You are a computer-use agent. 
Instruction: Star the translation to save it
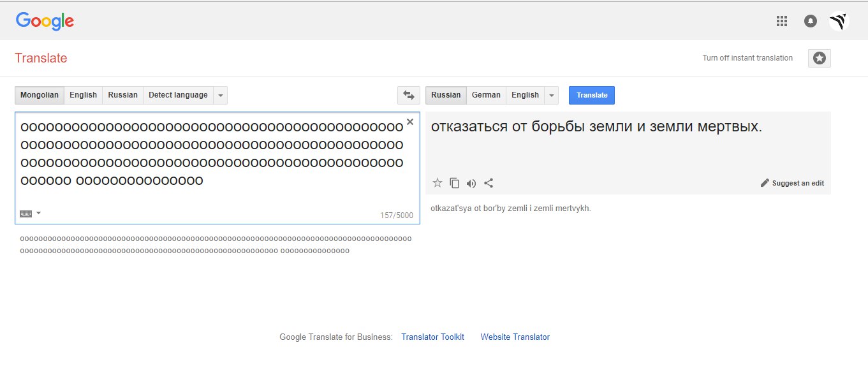438,183
